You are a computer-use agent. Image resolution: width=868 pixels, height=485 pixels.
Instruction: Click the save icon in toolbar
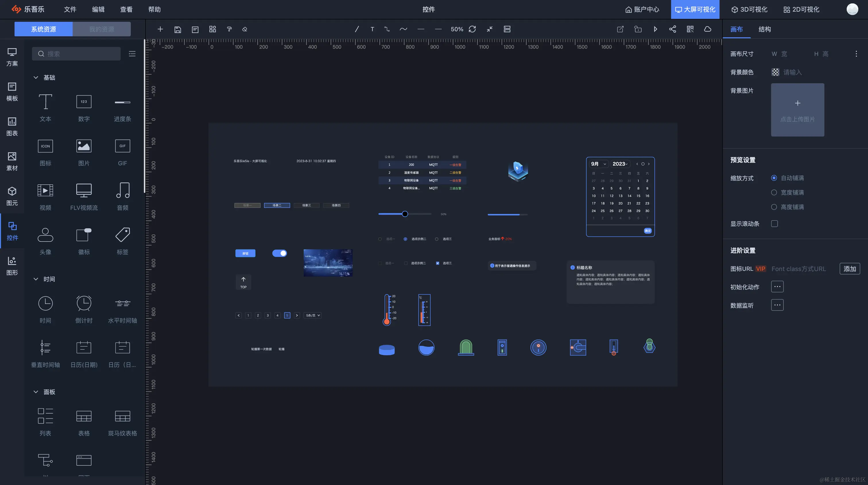point(178,29)
